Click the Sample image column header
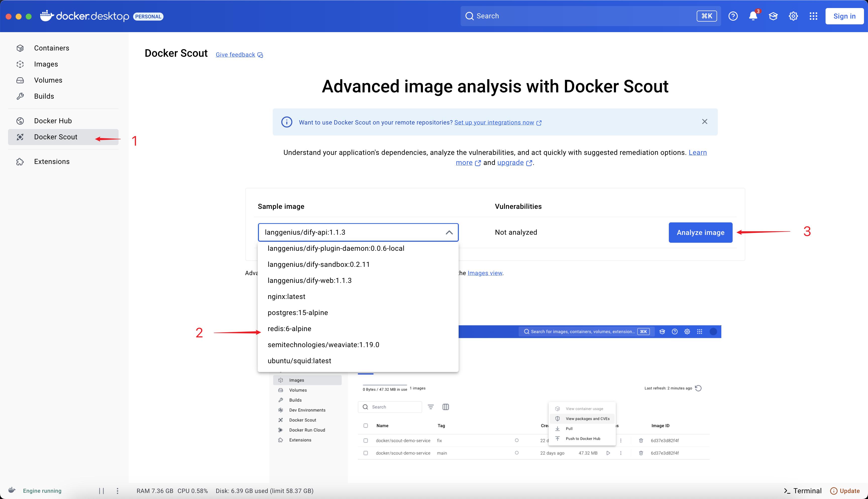Image resolution: width=868 pixels, height=499 pixels. 281,206
